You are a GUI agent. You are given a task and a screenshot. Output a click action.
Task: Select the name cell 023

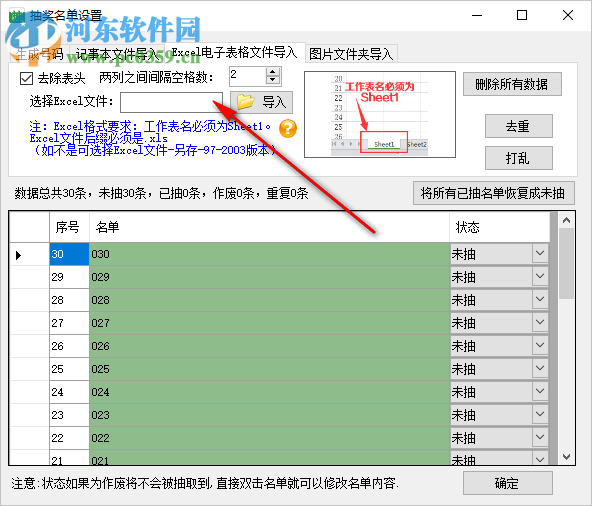point(269,415)
